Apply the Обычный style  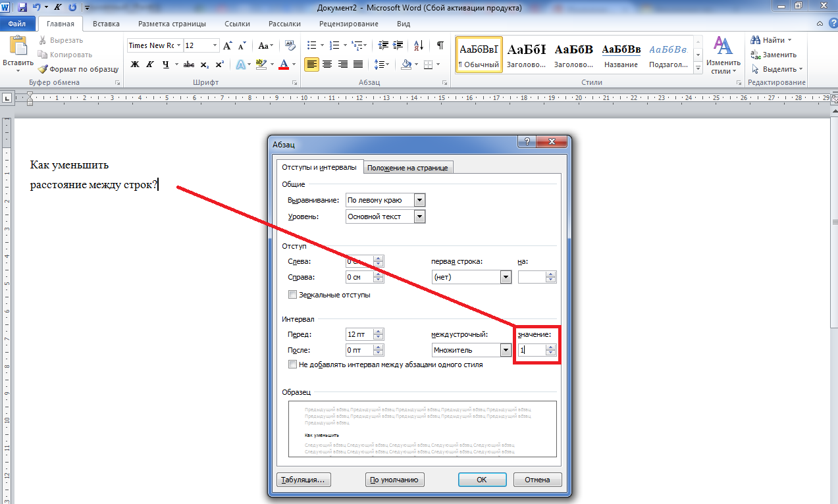pyautogui.click(x=479, y=55)
